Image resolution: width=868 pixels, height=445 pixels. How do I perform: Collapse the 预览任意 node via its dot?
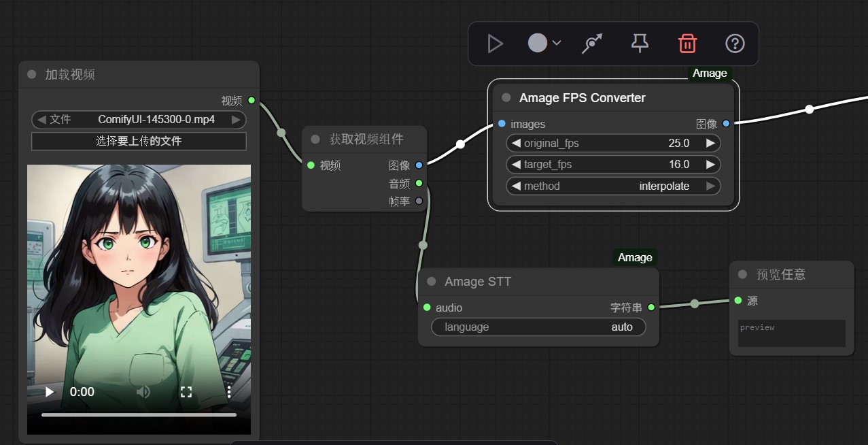742,274
